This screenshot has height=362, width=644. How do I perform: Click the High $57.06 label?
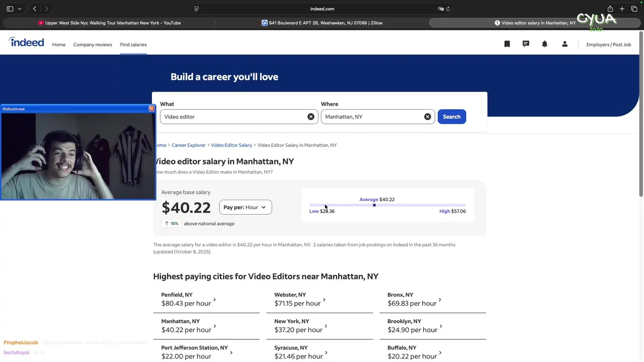[x=452, y=211]
